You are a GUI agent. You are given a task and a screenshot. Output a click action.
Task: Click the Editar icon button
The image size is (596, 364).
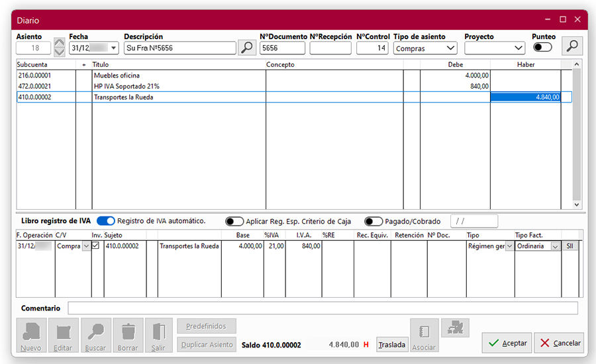click(x=63, y=336)
